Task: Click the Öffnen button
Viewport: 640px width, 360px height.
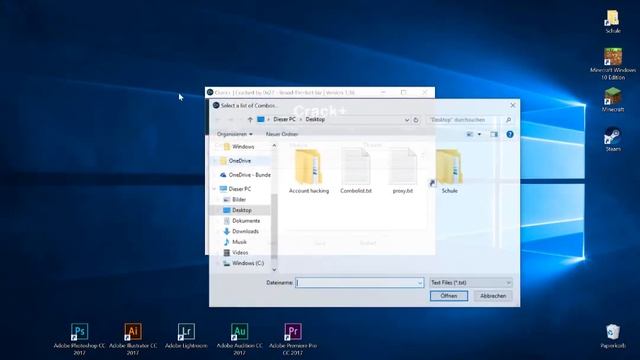Action: point(449,296)
